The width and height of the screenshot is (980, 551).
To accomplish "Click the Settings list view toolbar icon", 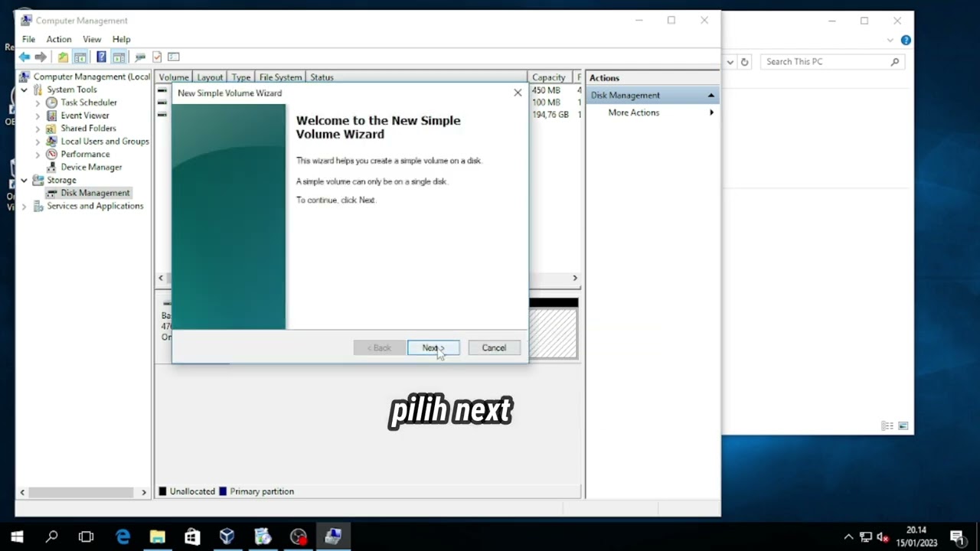I will [174, 57].
